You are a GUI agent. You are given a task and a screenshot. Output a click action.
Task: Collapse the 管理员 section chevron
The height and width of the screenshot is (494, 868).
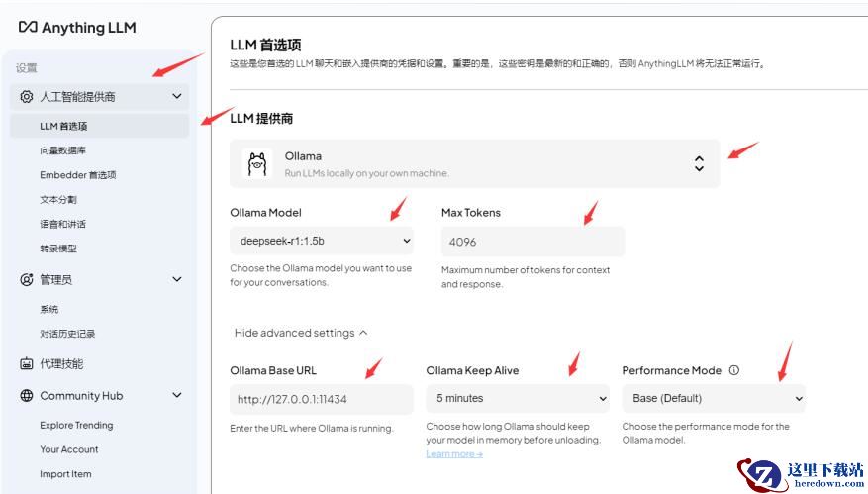176,279
